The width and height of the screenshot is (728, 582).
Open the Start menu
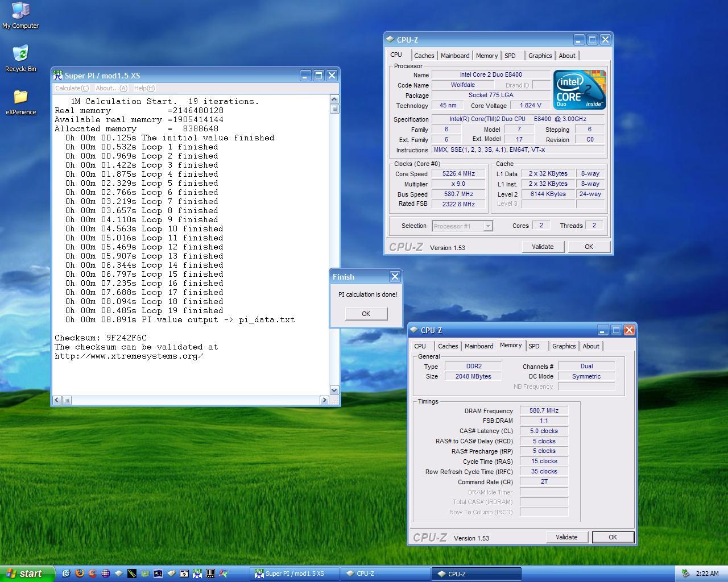click(27, 573)
